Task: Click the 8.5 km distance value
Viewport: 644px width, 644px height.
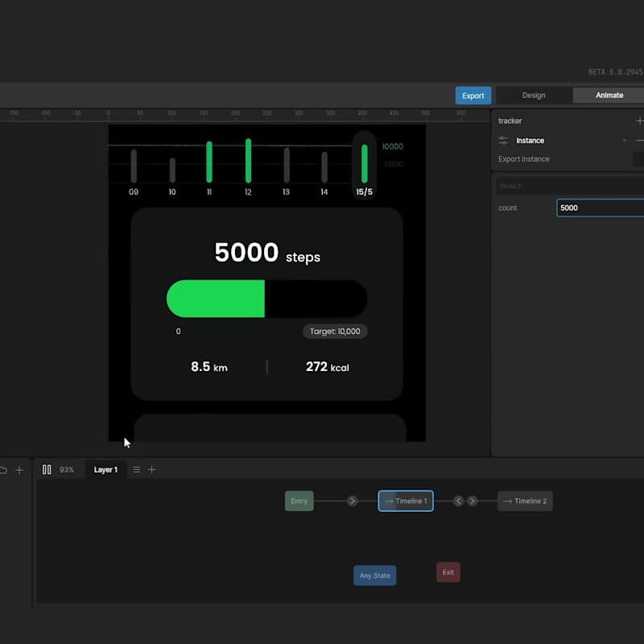Action: coord(209,367)
